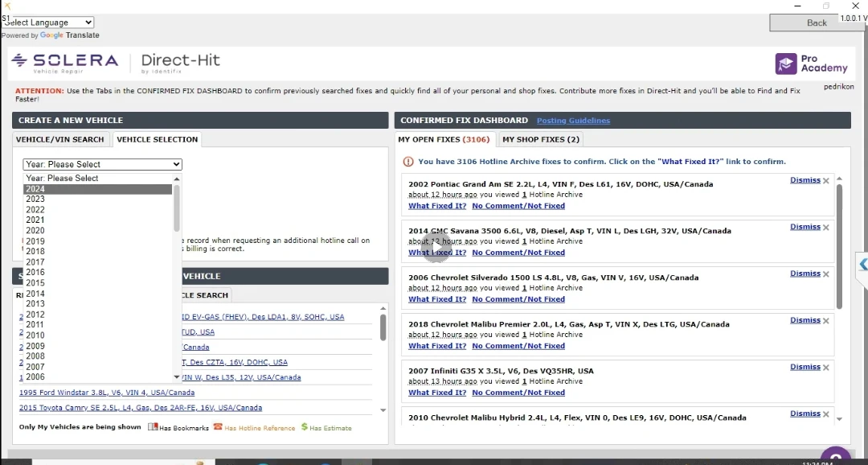Click the red alert icon beside Hotline Archive notice
Viewport: 868px width, 465px height.
click(x=408, y=162)
